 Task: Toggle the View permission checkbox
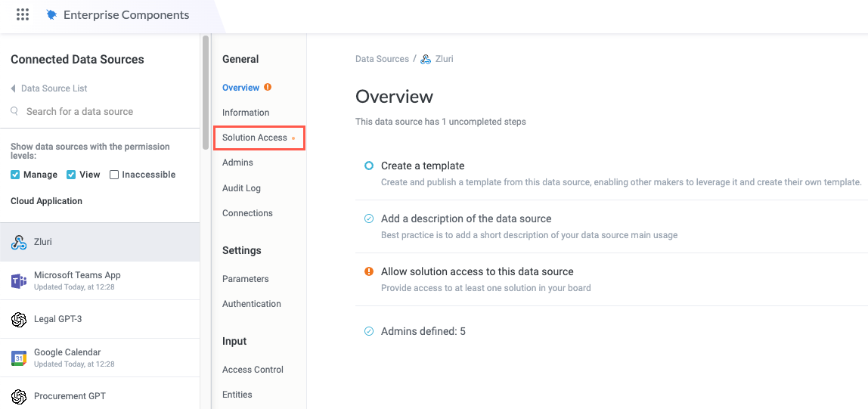[x=71, y=175]
